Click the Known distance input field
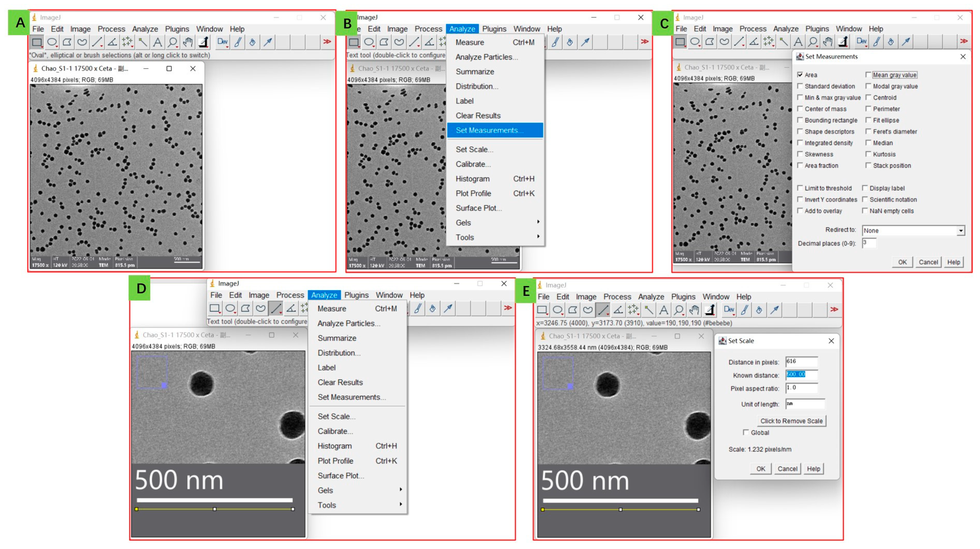Image resolution: width=980 pixels, height=549 pixels. [801, 375]
